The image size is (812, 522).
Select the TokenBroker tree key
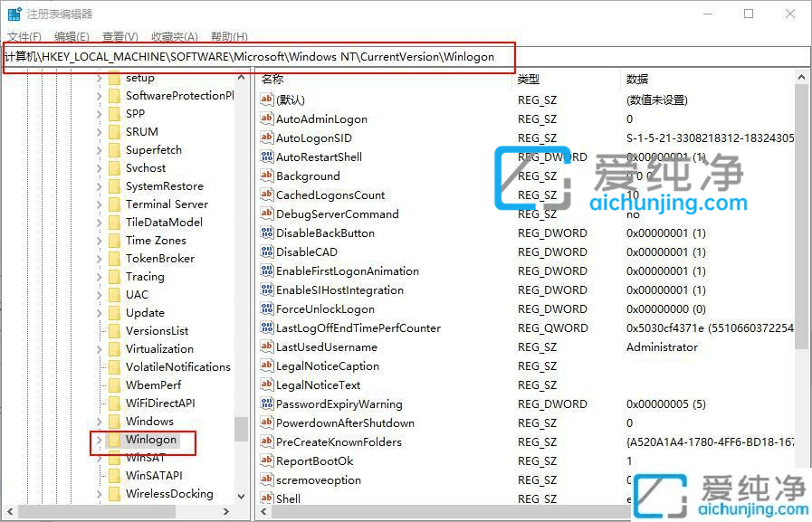160,258
